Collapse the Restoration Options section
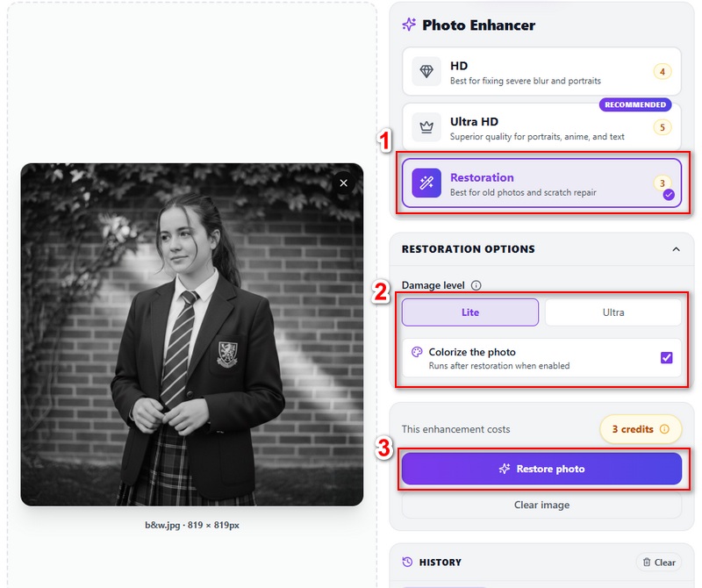 click(676, 249)
